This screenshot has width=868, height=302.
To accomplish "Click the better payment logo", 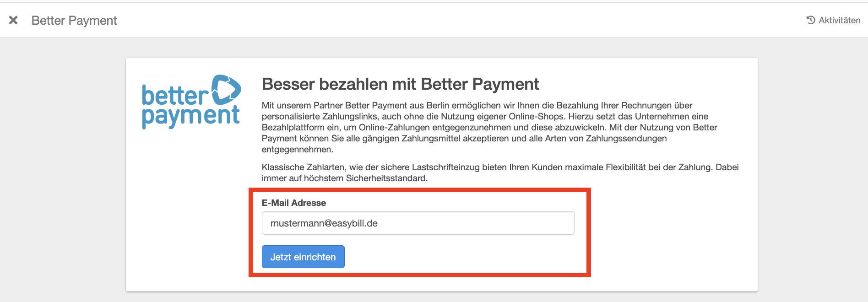I will pos(191,102).
